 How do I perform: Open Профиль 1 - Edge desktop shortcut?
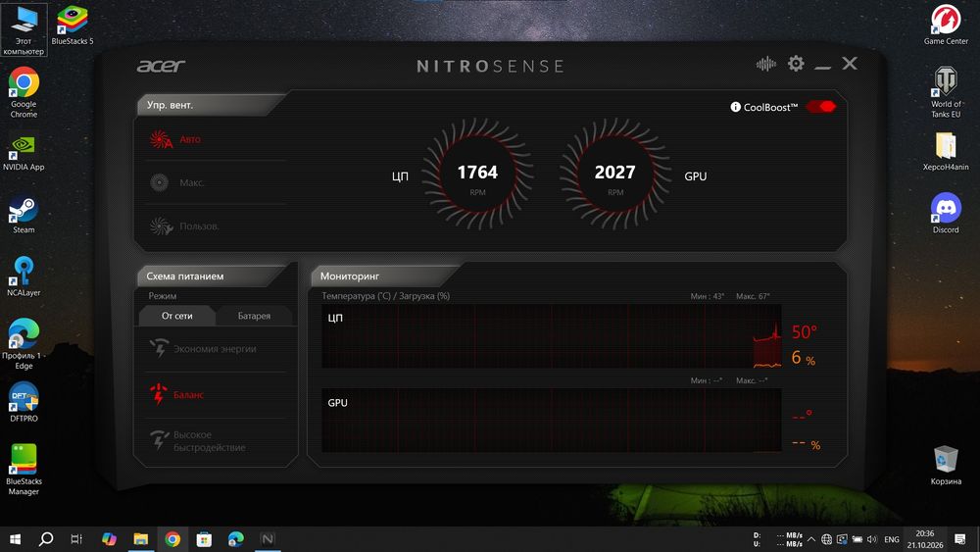point(24,344)
